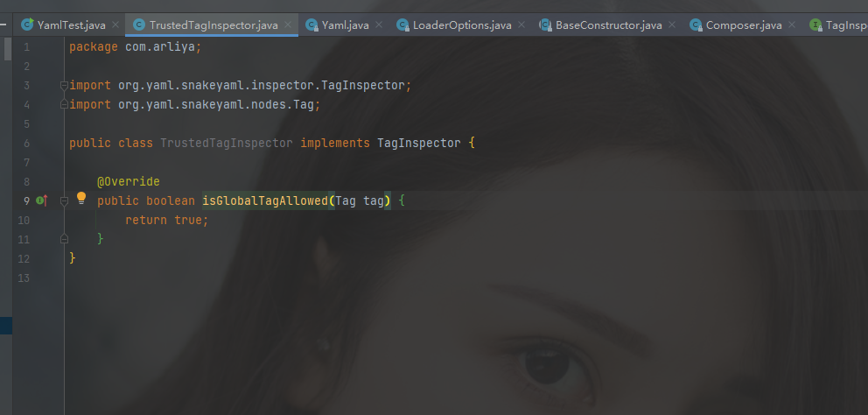Click the TrustedTagInspector class name on line 6
The width and height of the screenshot is (868, 415).
coord(227,143)
